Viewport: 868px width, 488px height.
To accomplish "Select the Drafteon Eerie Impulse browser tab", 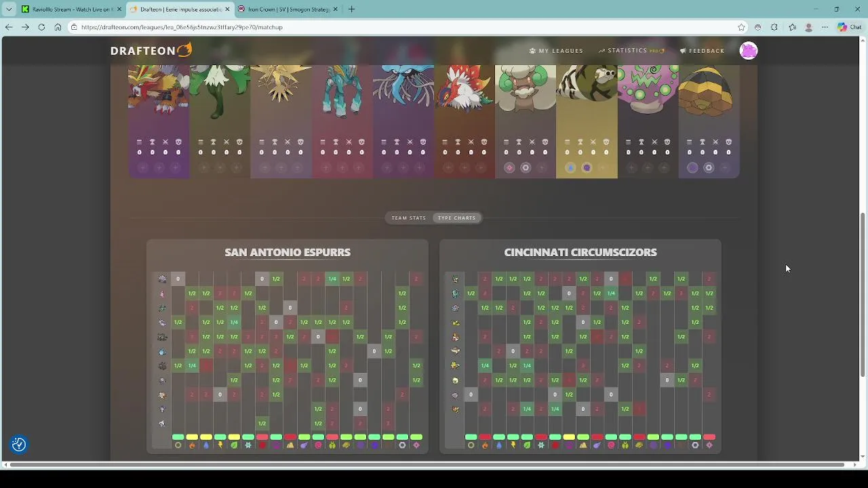I will tap(180, 9).
